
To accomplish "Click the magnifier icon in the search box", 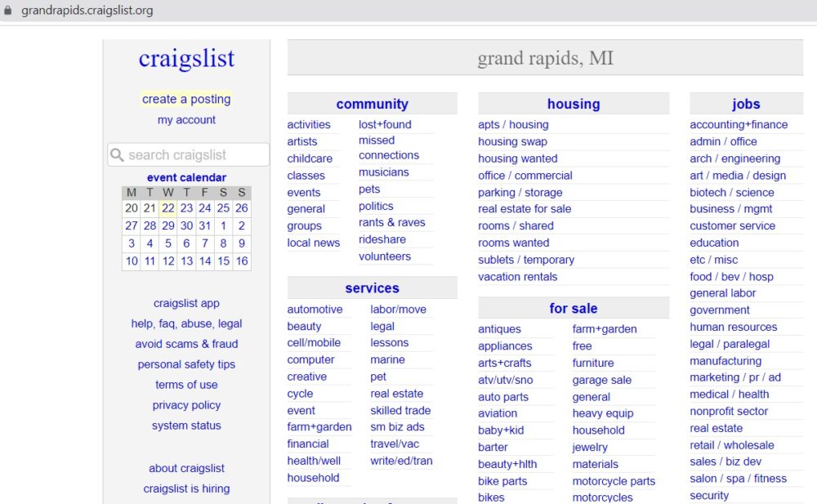I will point(118,155).
